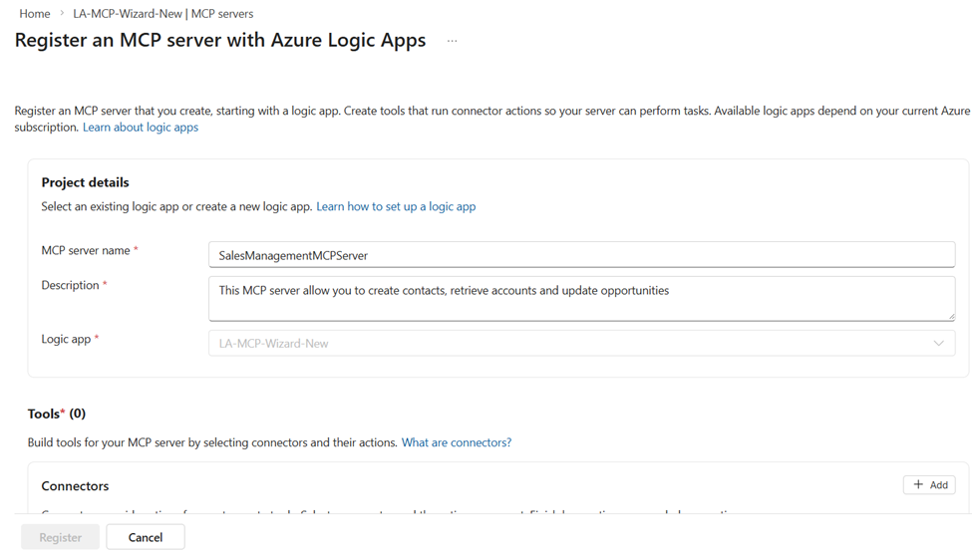Screen dimensions: 972x560
Task: Open the ellipsis more options menu beside title
Action: pos(452,41)
